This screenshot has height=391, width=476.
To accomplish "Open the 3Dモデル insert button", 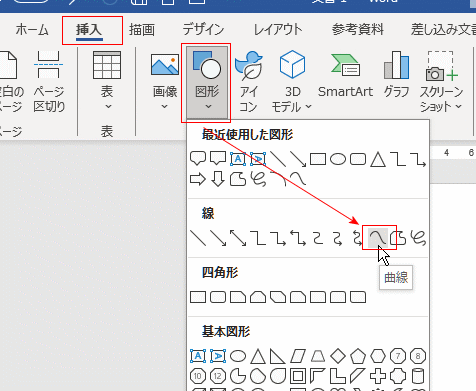I will click(292, 82).
